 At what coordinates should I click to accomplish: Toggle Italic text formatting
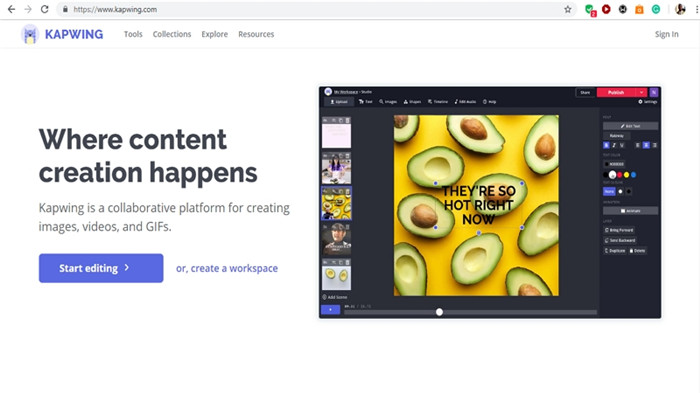(614, 145)
